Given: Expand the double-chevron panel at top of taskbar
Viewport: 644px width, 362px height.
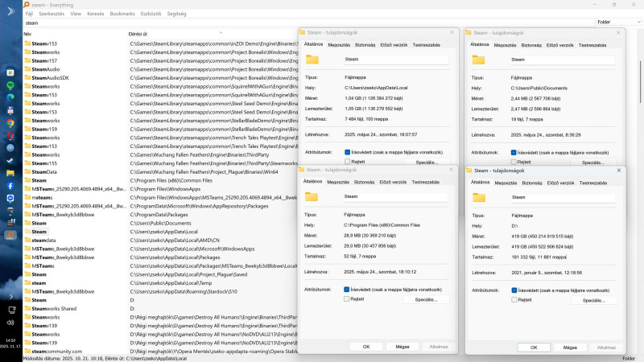Looking at the screenshot, I should (x=11, y=11).
